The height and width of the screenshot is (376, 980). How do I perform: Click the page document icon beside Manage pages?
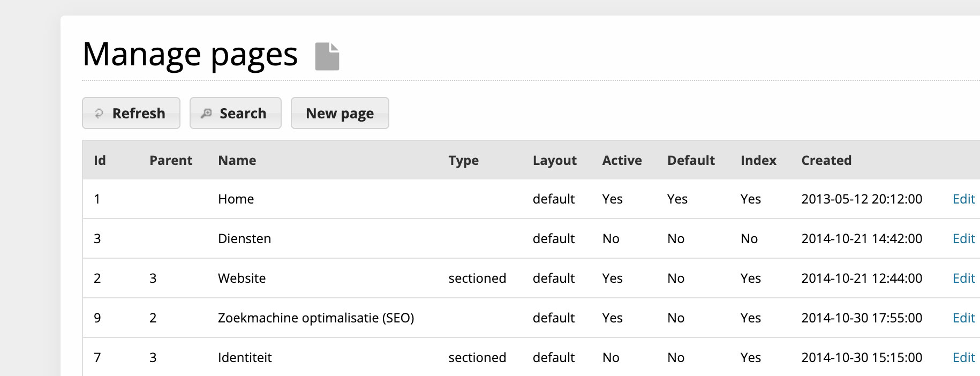click(327, 56)
